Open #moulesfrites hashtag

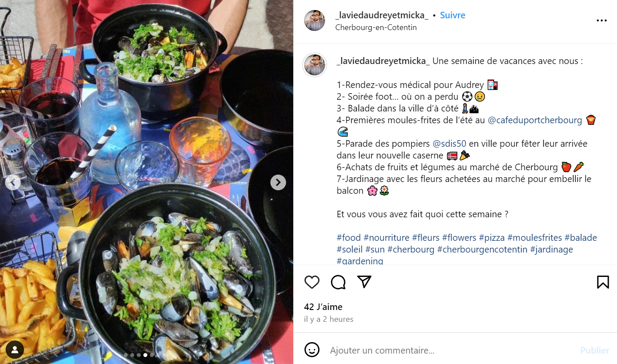click(x=535, y=238)
